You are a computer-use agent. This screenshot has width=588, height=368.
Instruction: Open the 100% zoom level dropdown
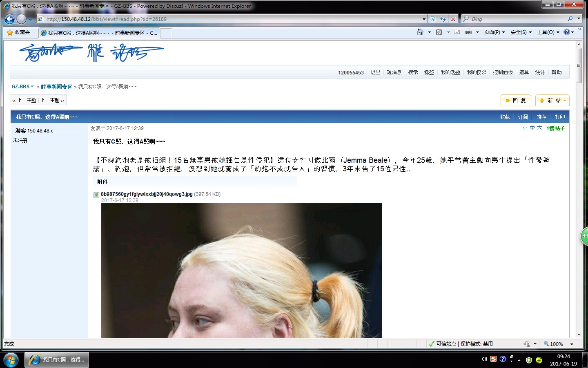572,344
